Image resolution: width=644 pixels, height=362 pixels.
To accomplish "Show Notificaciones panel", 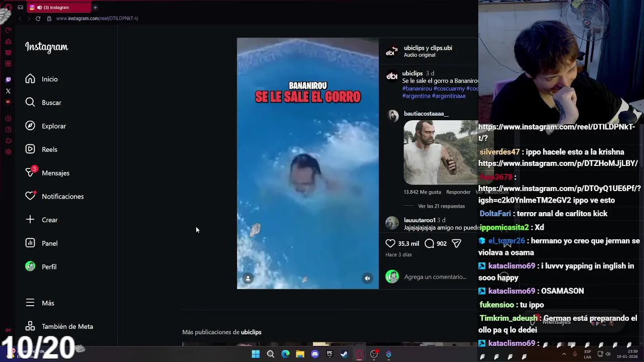I will 54,196.
